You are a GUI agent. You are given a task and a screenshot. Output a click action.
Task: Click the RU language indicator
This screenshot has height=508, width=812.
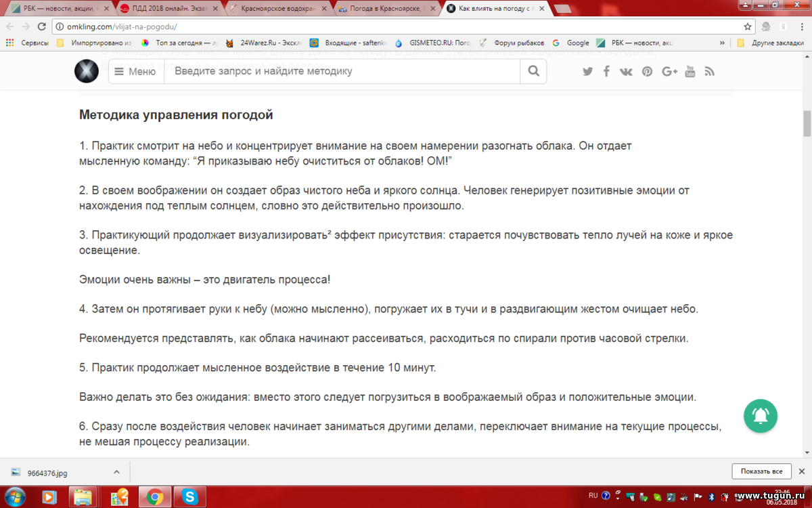tap(593, 496)
